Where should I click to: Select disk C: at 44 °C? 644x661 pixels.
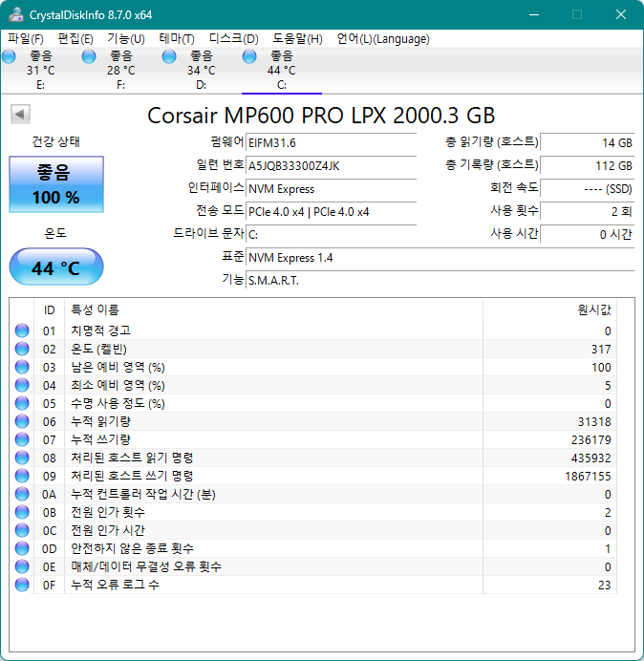pos(281,70)
